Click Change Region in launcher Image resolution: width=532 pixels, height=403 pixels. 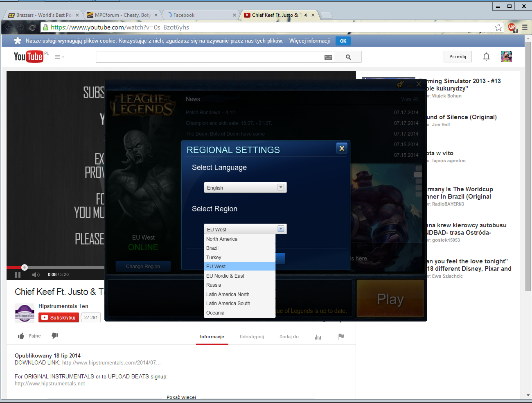[143, 267]
